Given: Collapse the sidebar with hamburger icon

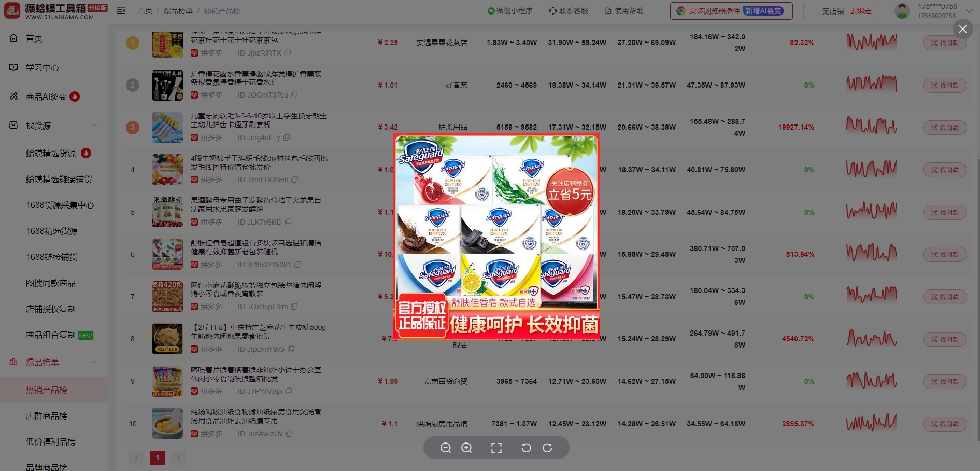Looking at the screenshot, I should coord(121,10).
